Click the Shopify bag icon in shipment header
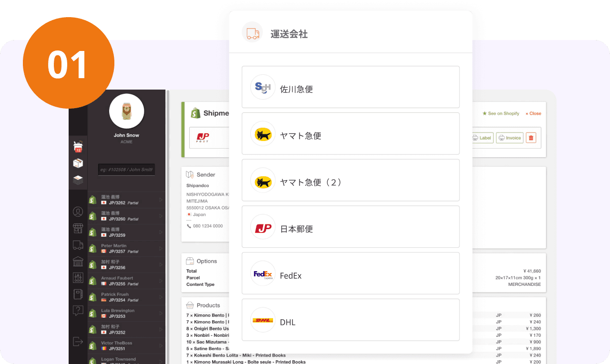The height and width of the screenshot is (364, 610). pos(195,113)
